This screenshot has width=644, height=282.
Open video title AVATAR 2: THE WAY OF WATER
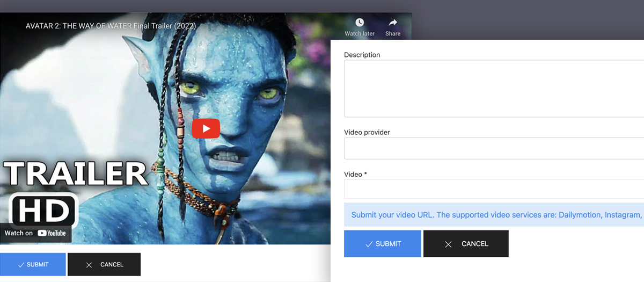click(111, 26)
